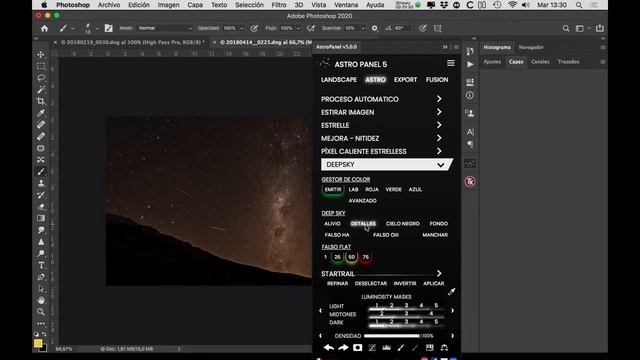640x360 pixels.
Task: Click the CIELO NEGRO button
Action: pyautogui.click(x=402, y=224)
